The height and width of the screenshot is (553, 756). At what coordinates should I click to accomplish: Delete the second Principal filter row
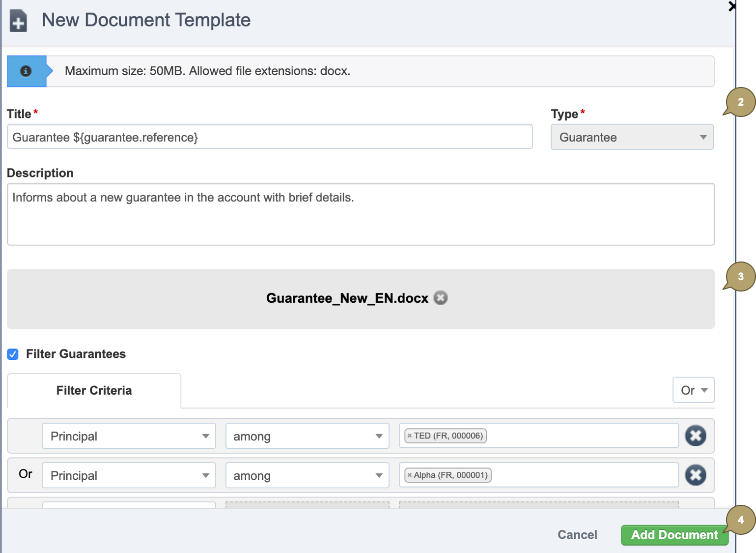click(x=695, y=475)
